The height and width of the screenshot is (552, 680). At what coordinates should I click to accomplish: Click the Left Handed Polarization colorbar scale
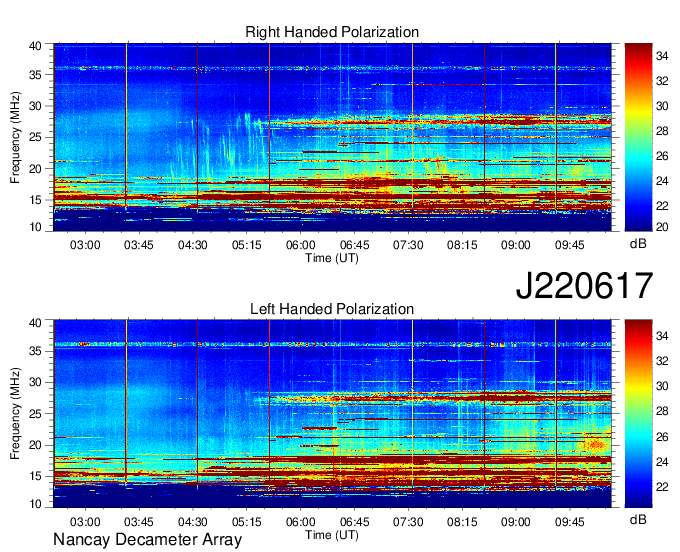tap(638, 413)
